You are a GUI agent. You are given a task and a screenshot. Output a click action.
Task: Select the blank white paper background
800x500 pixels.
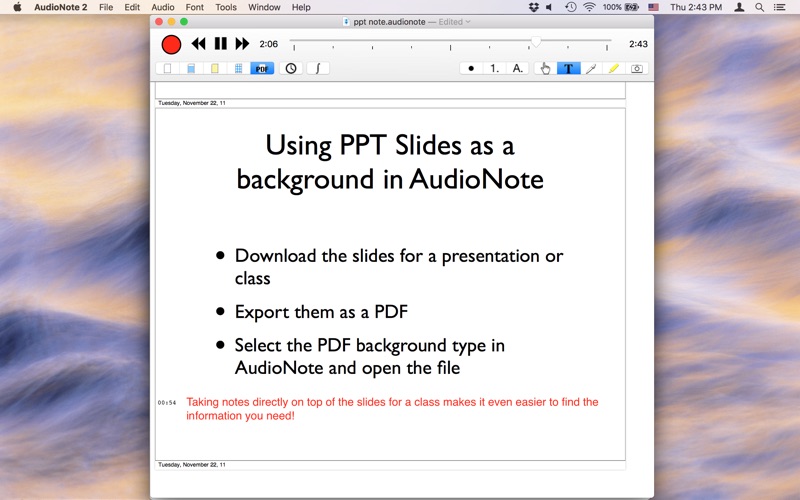click(x=167, y=68)
